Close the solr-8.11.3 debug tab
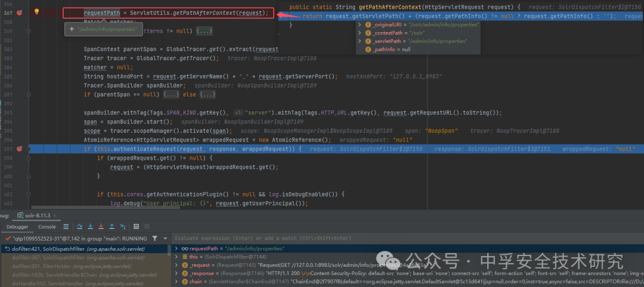Image resolution: width=644 pixels, height=287 pixels. tap(55, 216)
